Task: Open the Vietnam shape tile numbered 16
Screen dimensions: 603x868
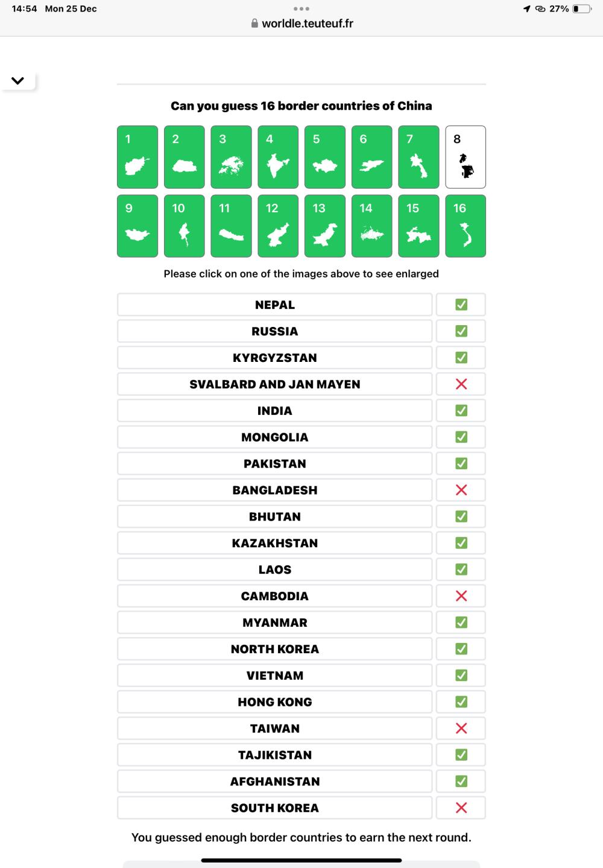Action: 466,226
